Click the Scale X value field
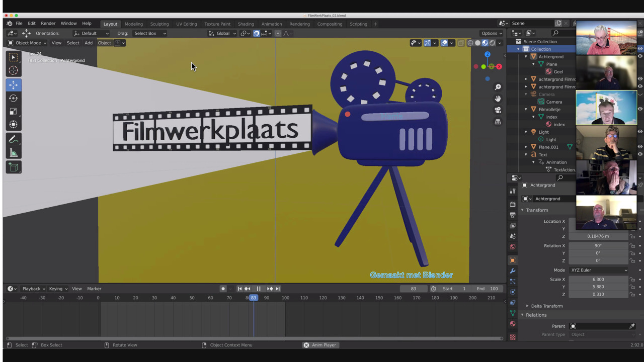 (598, 280)
